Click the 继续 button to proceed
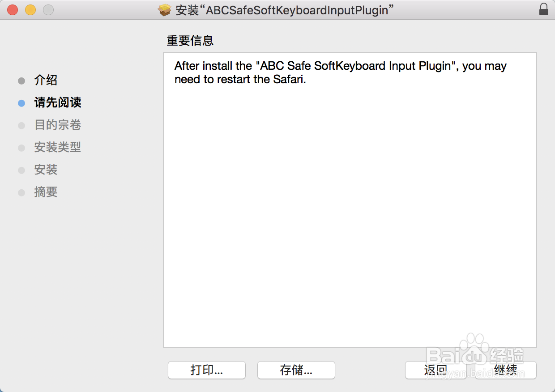The width and height of the screenshot is (555, 392). [506, 370]
